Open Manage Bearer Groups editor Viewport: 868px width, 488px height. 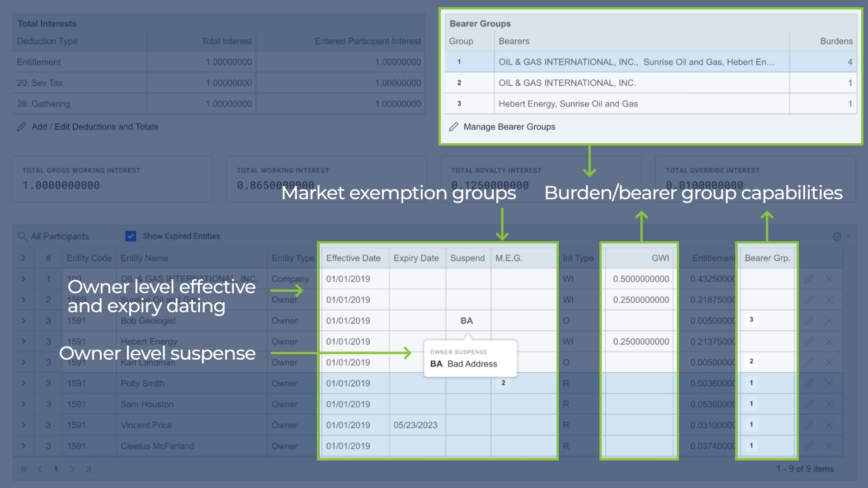click(x=502, y=127)
